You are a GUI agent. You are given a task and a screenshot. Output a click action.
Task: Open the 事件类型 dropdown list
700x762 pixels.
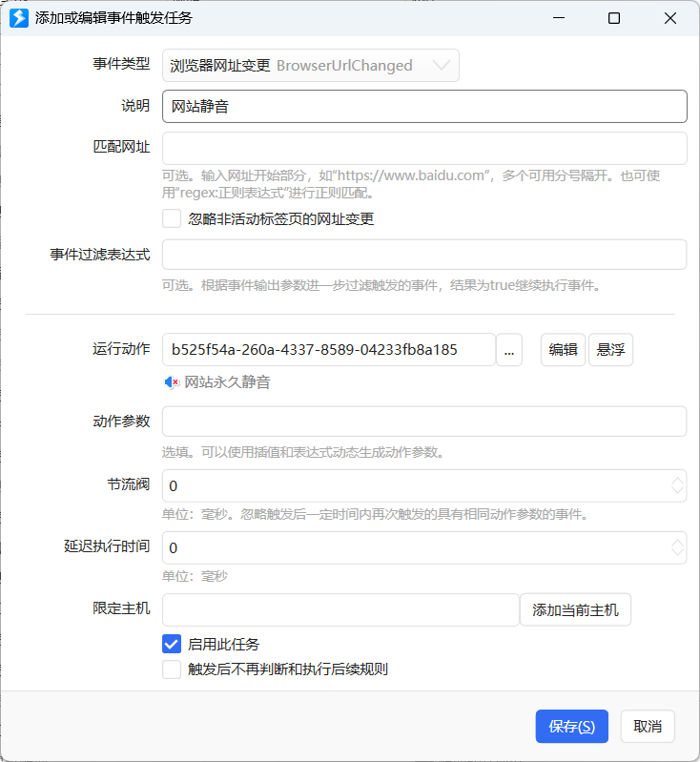(x=441, y=66)
